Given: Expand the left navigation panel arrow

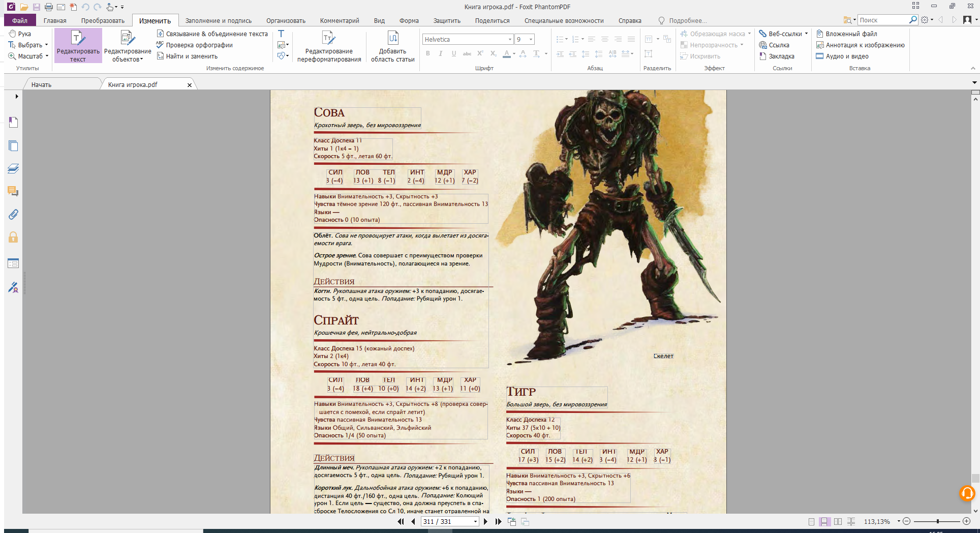Looking at the screenshot, I should (x=16, y=96).
